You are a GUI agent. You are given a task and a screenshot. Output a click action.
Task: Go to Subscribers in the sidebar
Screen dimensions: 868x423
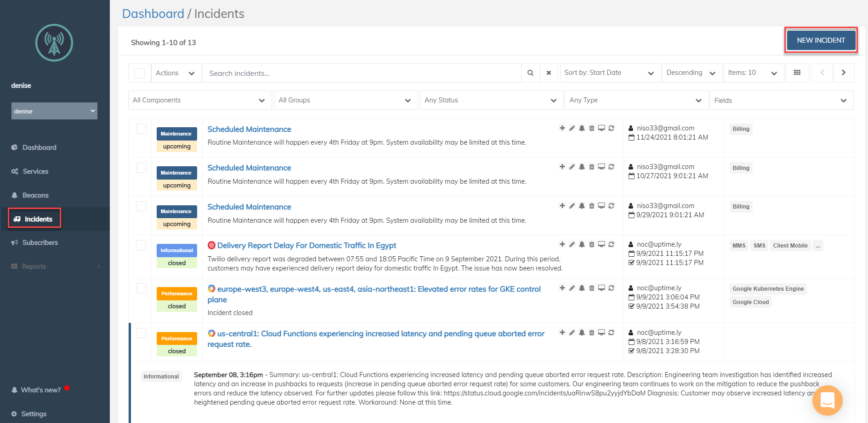[x=40, y=243]
